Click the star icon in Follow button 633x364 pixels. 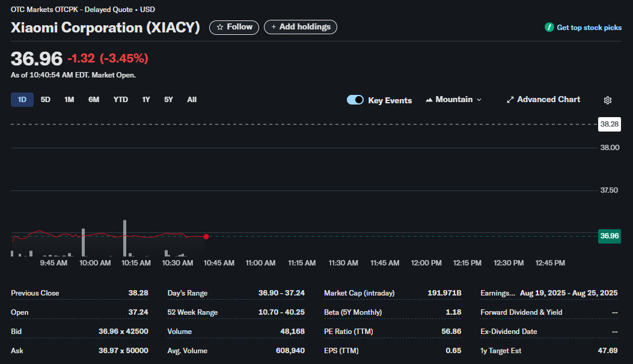pos(220,27)
